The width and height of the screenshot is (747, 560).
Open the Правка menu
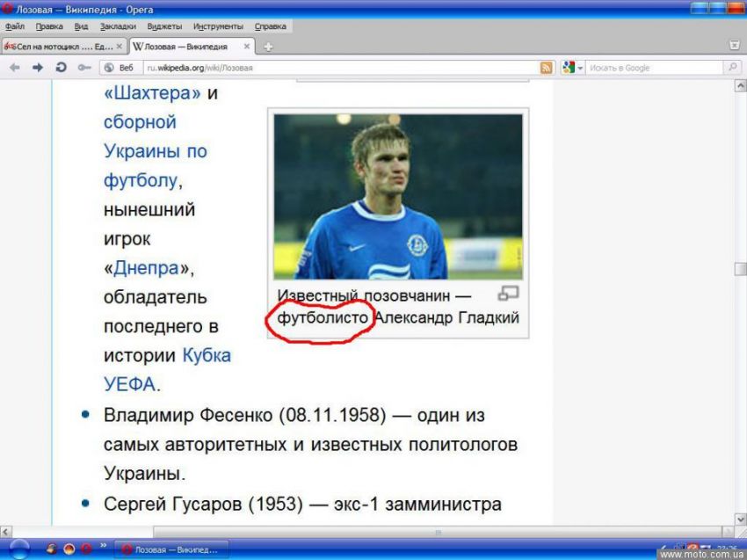click(49, 26)
